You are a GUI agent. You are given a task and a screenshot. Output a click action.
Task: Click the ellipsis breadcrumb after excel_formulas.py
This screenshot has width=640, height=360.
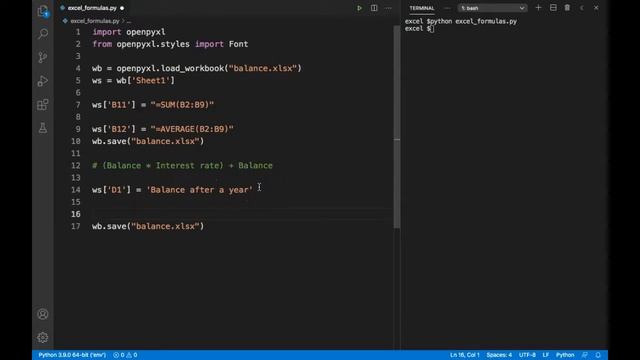click(x=129, y=21)
